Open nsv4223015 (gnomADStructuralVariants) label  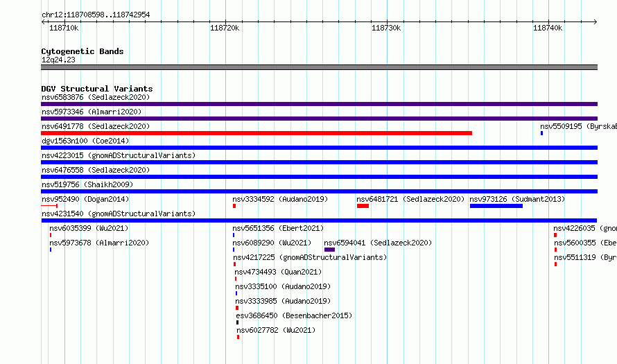119,155
